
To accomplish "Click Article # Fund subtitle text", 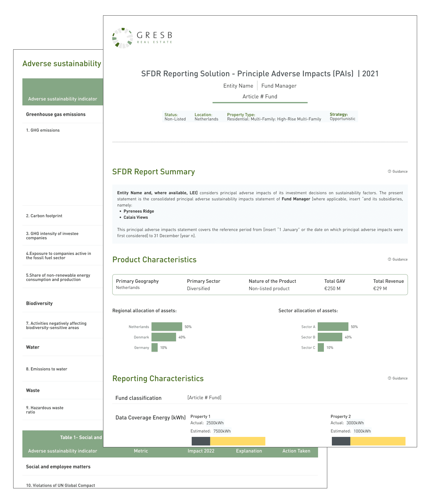I will pyautogui.click(x=260, y=97).
